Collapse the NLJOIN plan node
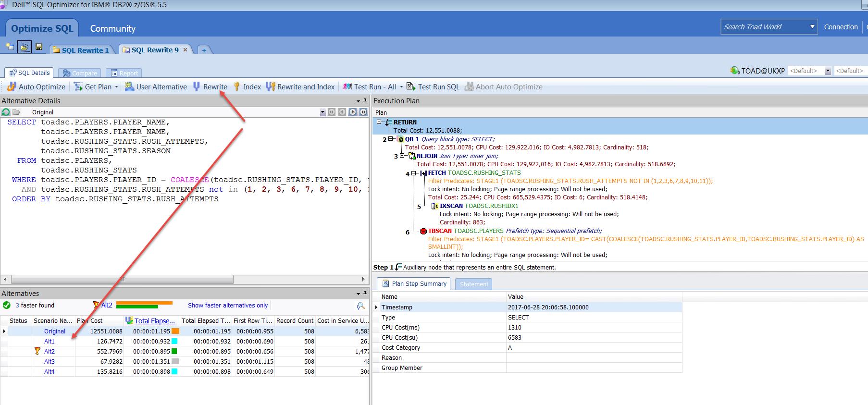Image resolution: width=868 pixels, height=405 pixels. (x=402, y=156)
